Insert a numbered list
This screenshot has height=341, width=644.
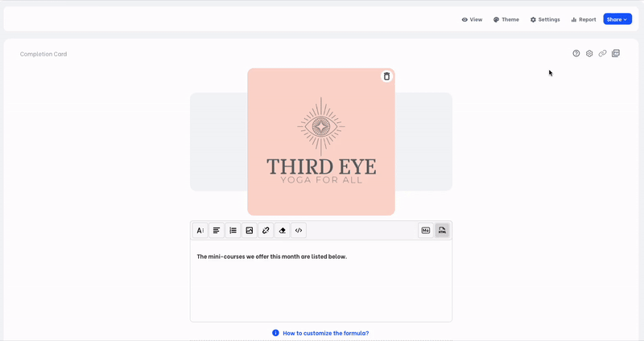[233, 231]
